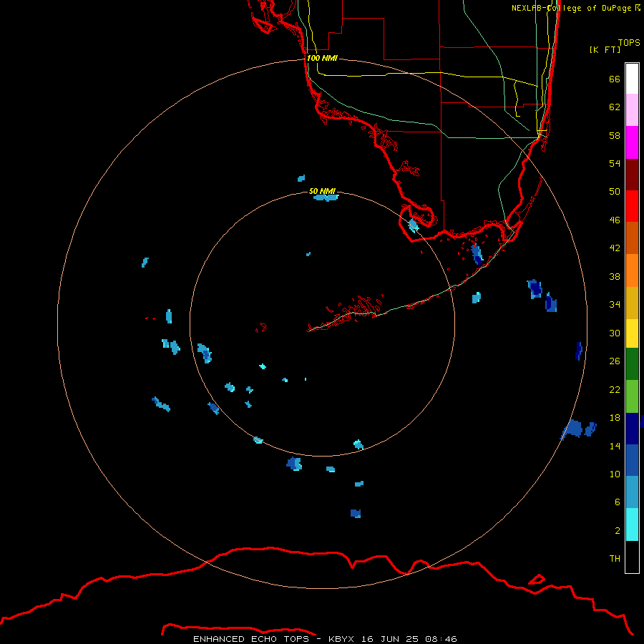Click the 18 legend value
Screen dimensions: 644x644
(615, 418)
